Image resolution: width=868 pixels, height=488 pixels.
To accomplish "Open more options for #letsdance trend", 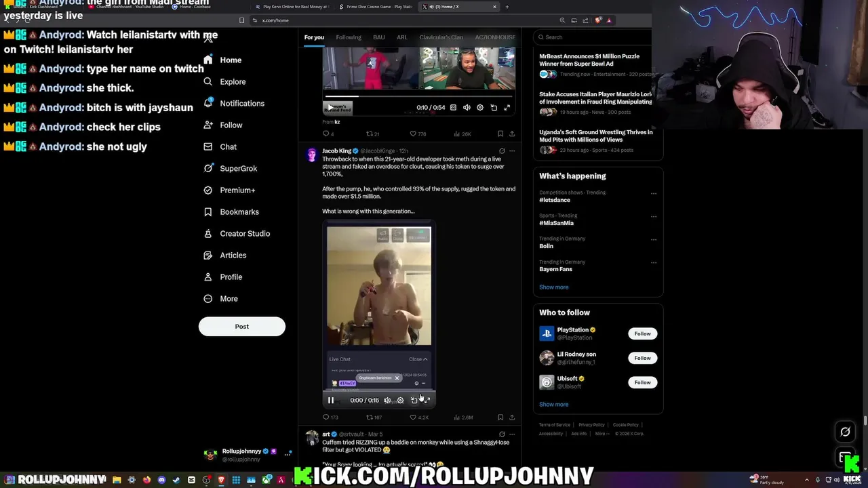I will [654, 193].
